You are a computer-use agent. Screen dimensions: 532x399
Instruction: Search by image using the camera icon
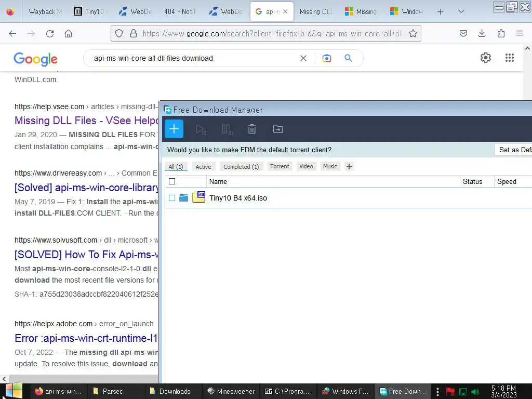pos(326,58)
